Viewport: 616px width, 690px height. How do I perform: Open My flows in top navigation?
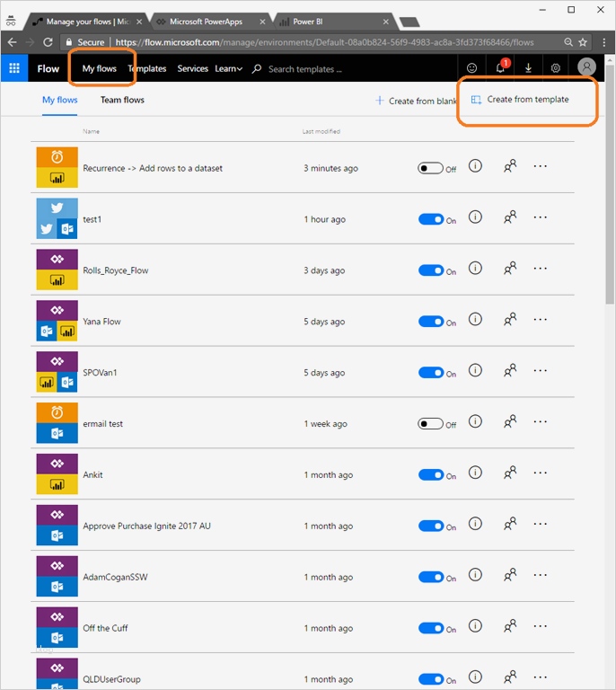click(x=100, y=68)
